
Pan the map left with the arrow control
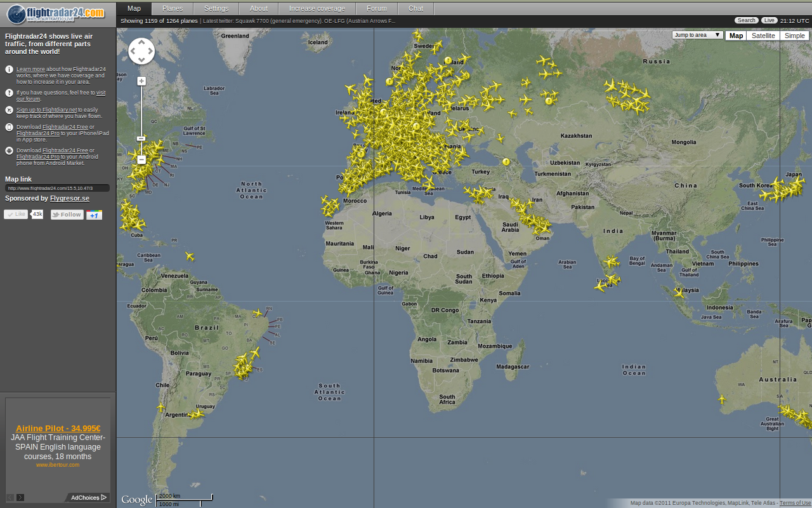tap(133, 51)
